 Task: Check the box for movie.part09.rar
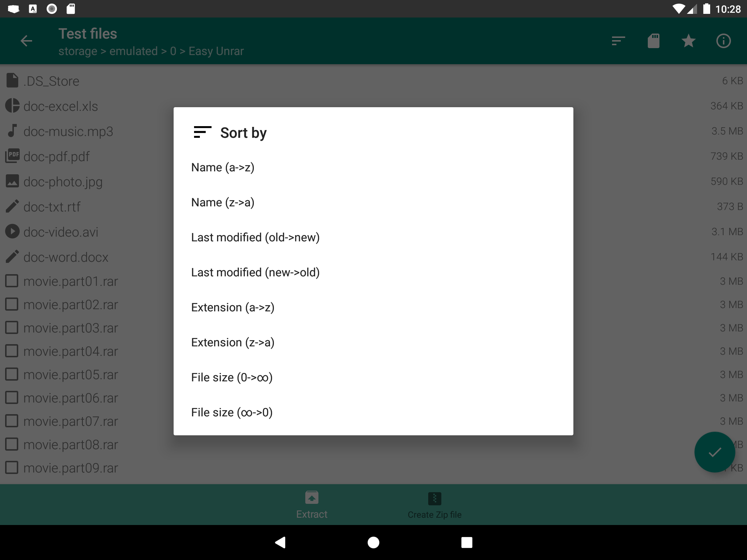click(x=12, y=468)
